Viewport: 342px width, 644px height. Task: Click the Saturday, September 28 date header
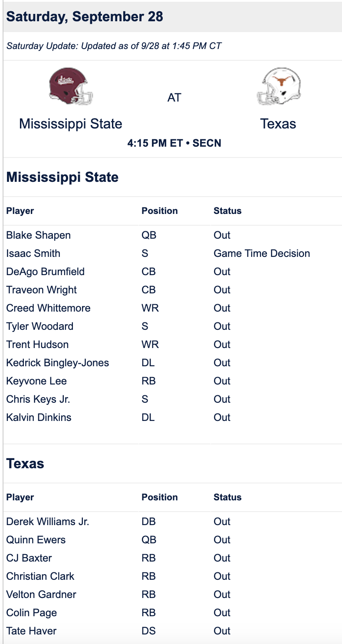tap(85, 16)
